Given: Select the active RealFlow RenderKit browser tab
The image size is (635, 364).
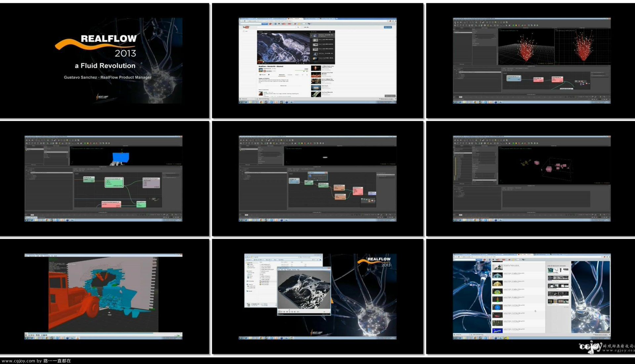Looking at the screenshot, I should (295, 18).
